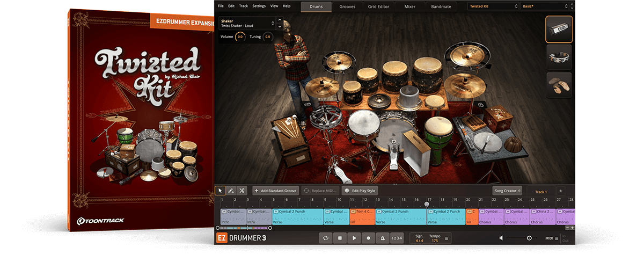This screenshot has width=644, height=262.
Task: Open the Basic preset dropdown
Action: point(544,6)
